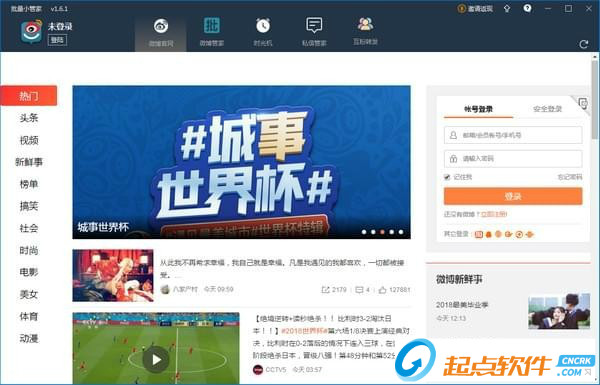Image resolution: width=600 pixels, height=385 pixels.
Task: Choose the fourth other-login icon
Action: click(509, 234)
